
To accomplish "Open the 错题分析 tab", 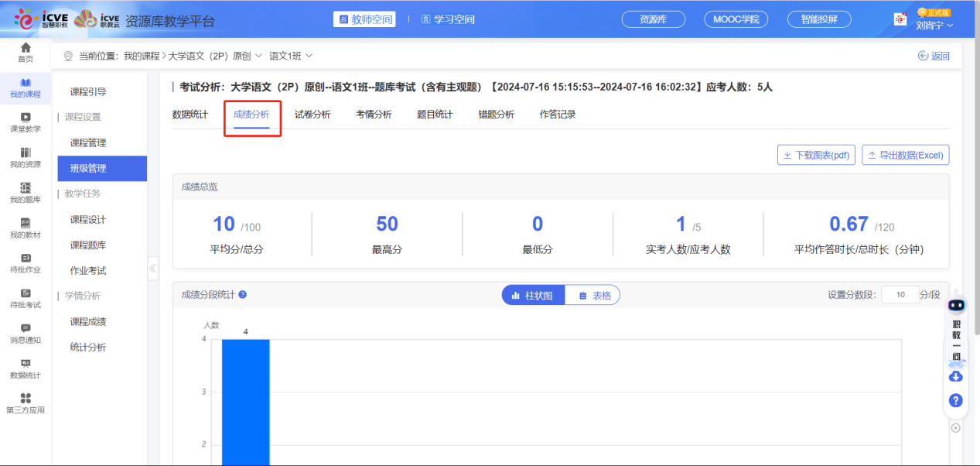I will tap(496, 115).
